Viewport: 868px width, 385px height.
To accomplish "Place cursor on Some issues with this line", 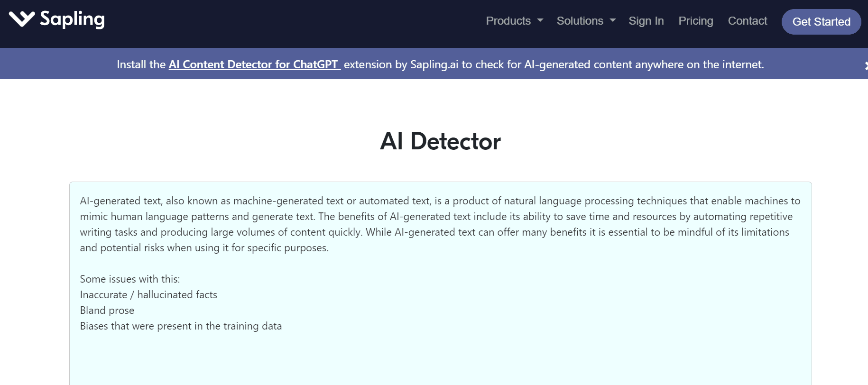I will click(130, 279).
